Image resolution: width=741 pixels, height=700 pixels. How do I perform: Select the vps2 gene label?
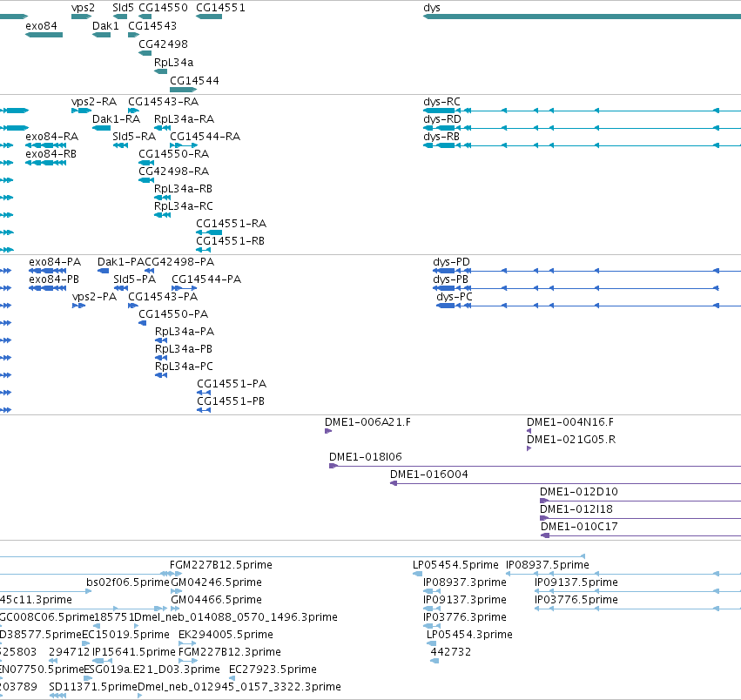click(83, 8)
